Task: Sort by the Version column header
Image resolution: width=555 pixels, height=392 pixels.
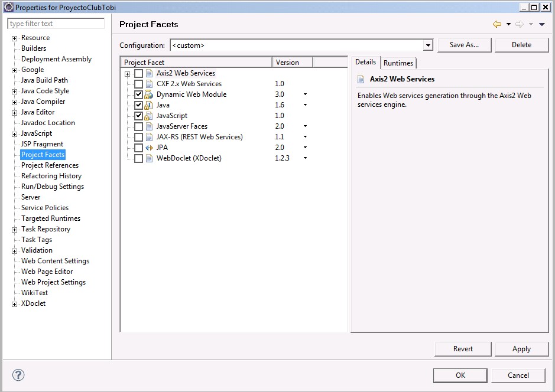Action: 293,62
